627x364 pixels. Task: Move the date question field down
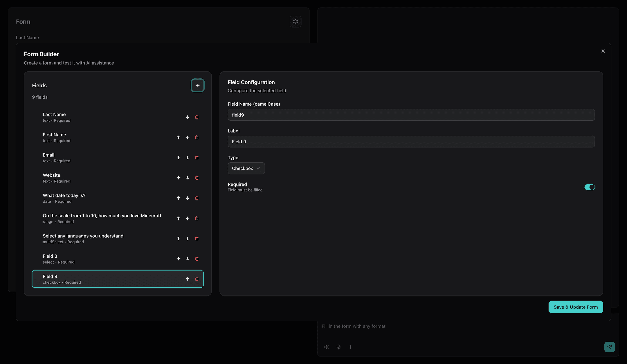click(187, 198)
